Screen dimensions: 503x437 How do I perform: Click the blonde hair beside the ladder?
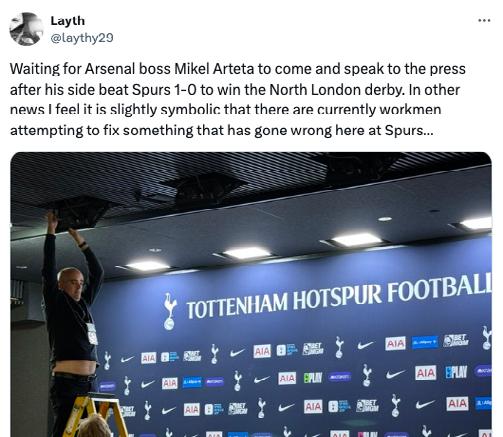(94, 426)
